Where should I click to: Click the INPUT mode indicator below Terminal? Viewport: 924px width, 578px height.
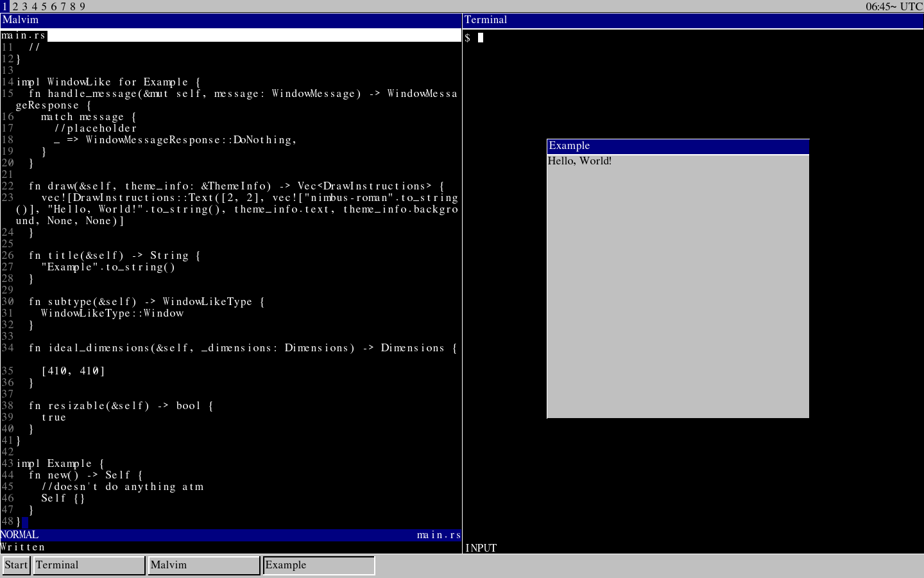481,548
